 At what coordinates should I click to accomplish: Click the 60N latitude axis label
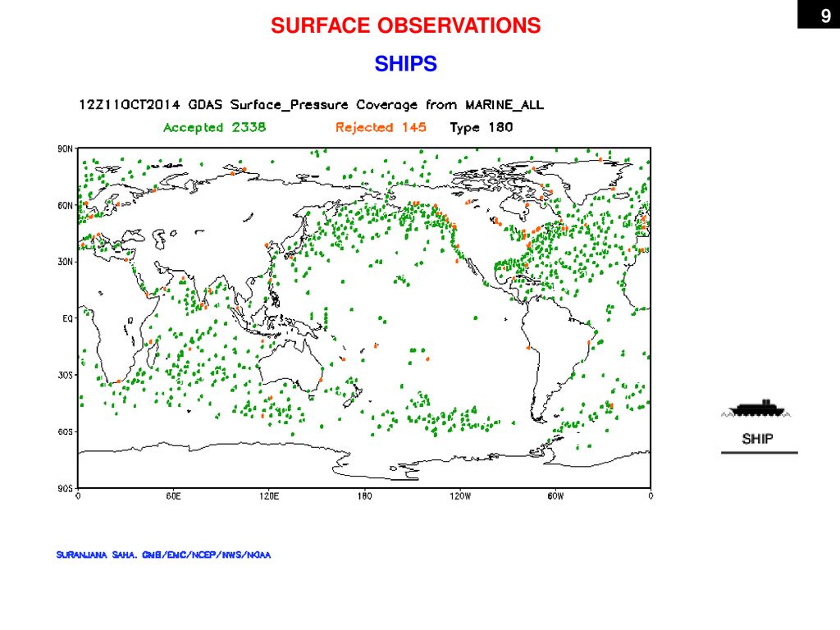66,206
